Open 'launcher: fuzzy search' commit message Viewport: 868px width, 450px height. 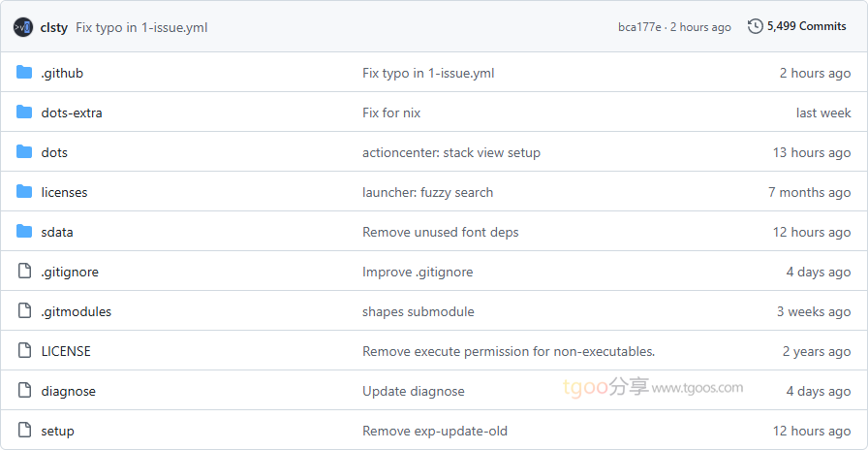pos(427,192)
